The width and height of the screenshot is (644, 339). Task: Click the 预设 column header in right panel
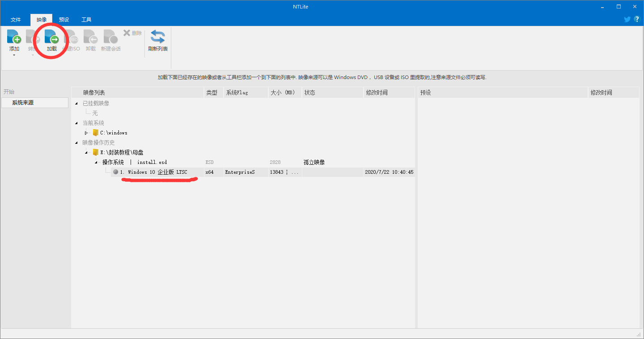tap(503, 92)
